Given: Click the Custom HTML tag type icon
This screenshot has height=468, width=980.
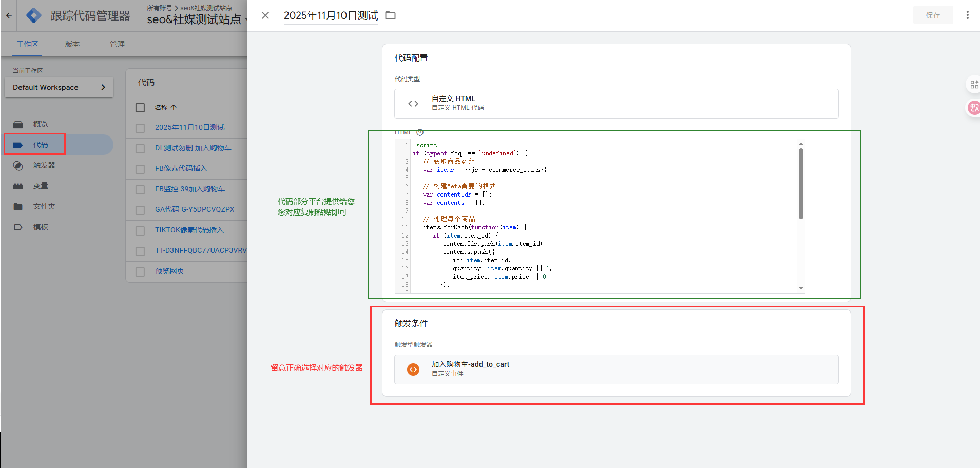Looking at the screenshot, I should [413, 104].
